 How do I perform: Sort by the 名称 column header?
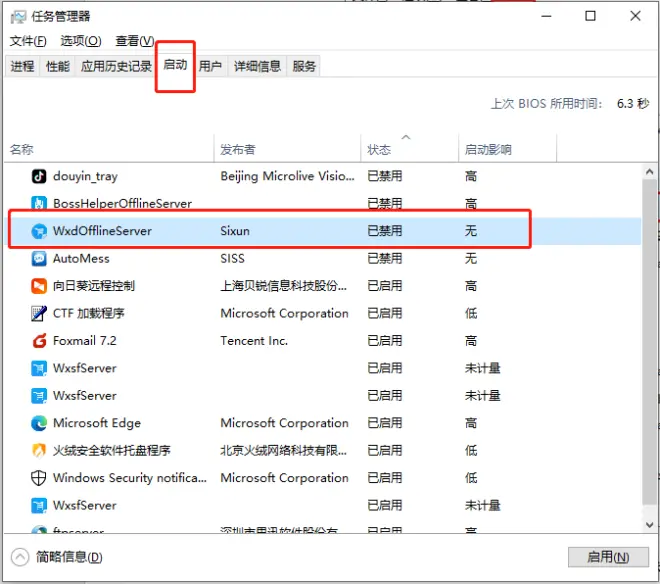tap(109, 149)
